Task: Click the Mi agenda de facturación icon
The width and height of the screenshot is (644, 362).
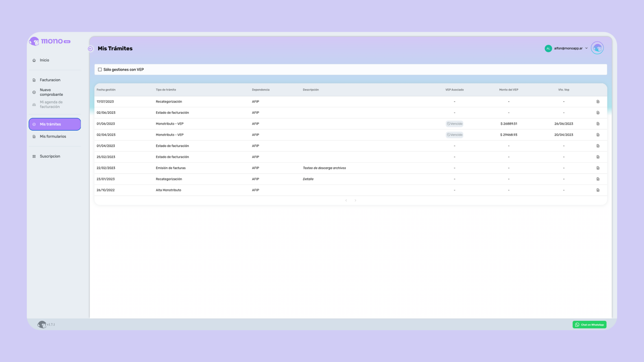Action: (34, 105)
